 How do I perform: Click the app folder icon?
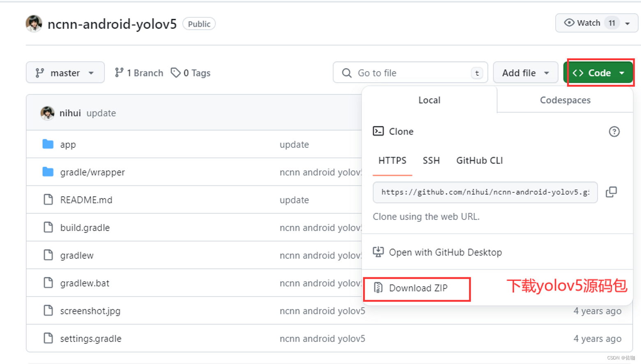point(48,144)
